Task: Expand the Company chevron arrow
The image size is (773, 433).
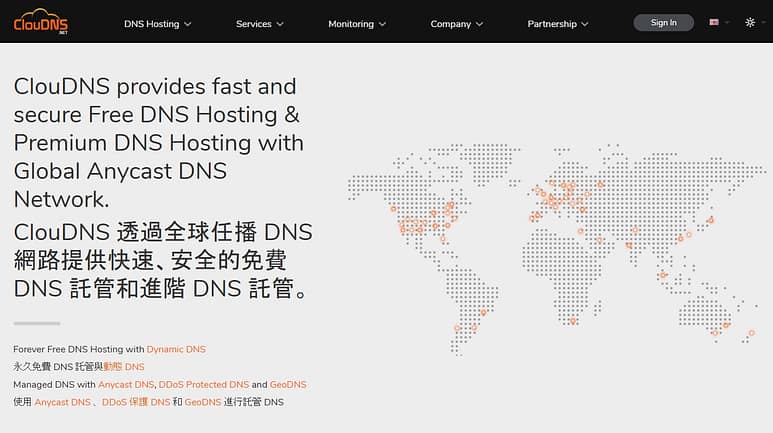Action: pos(480,24)
